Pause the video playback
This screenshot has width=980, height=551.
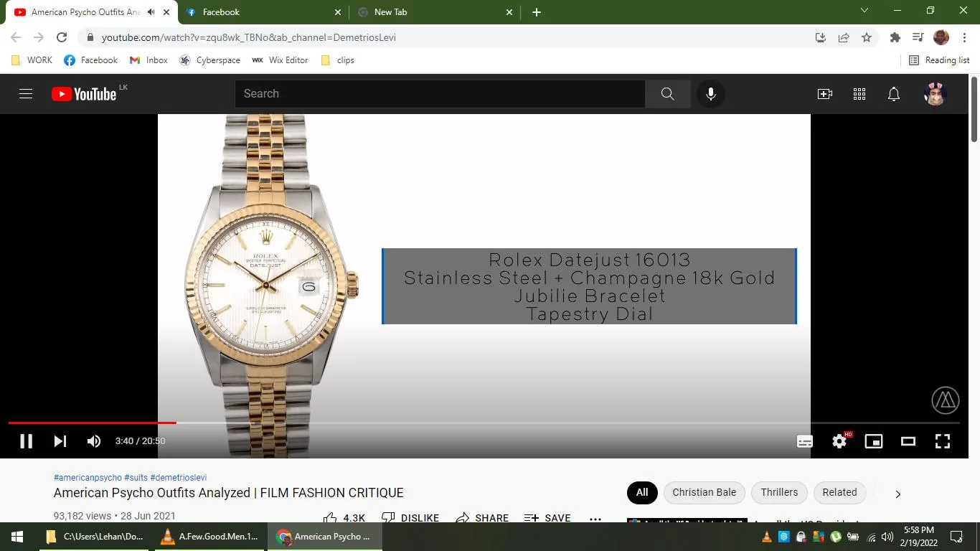point(26,441)
